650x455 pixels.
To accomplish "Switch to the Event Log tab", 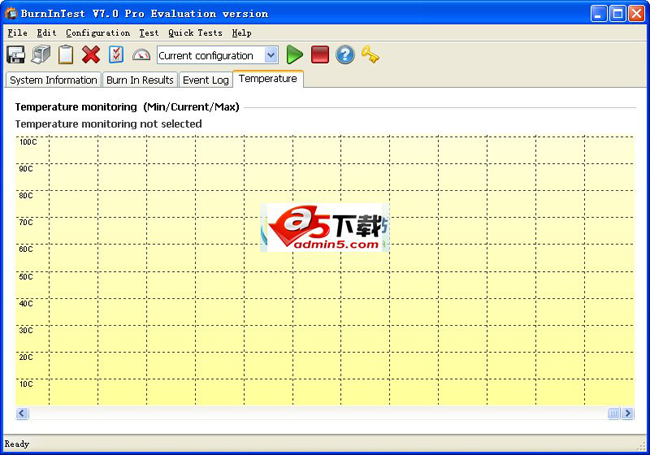I will click(206, 80).
